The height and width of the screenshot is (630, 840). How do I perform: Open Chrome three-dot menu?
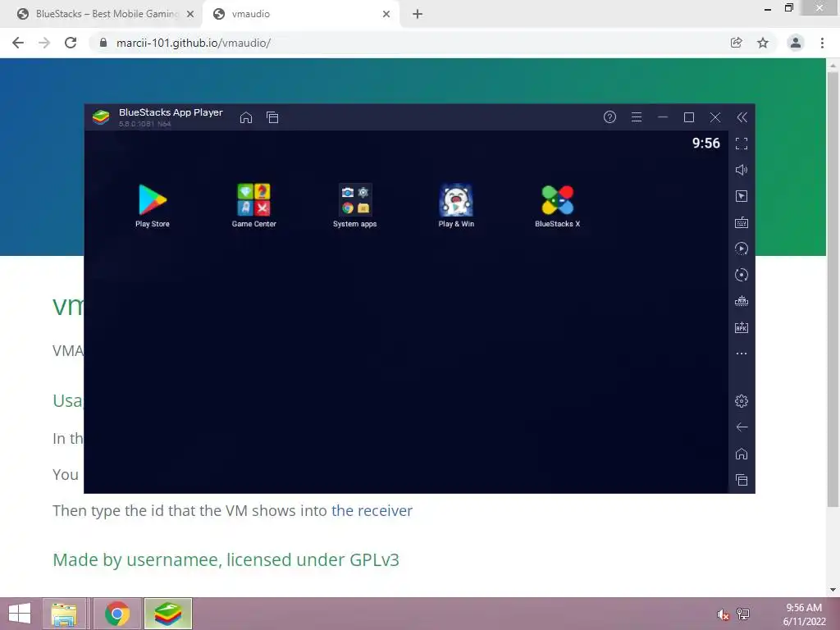point(822,43)
